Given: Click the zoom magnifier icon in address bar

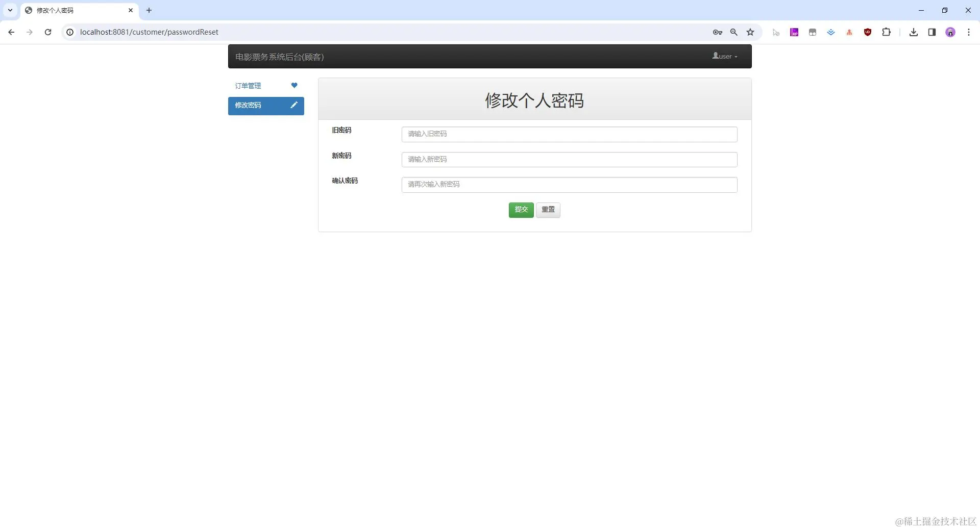Looking at the screenshot, I should click(x=734, y=32).
